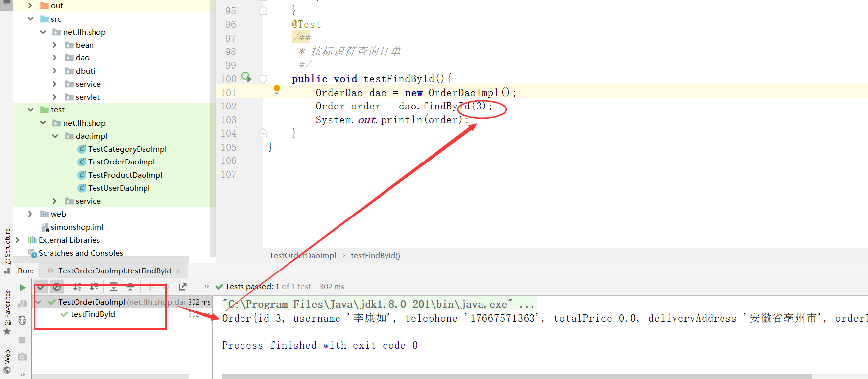Collapse net.lfh.shop package under src
868x379 pixels.
click(43, 32)
